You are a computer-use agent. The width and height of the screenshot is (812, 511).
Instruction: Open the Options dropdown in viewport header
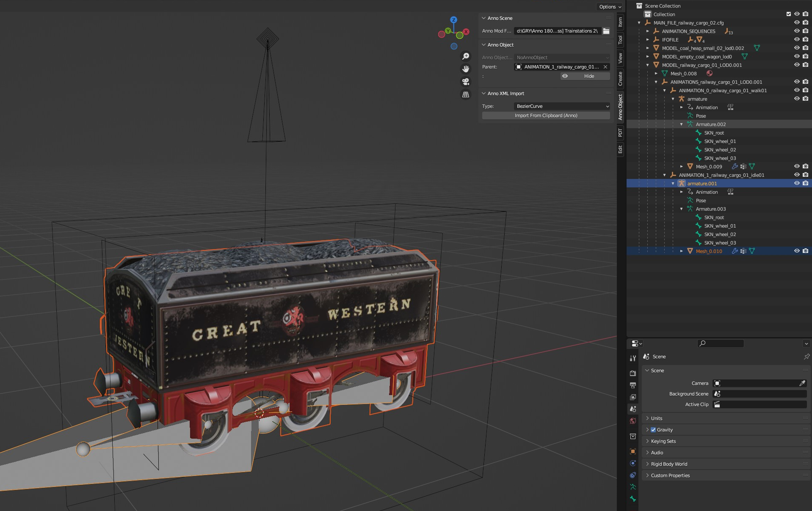click(610, 7)
